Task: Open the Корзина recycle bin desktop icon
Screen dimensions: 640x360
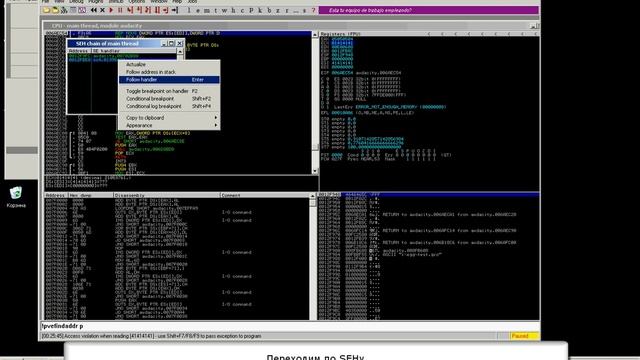Action: (16, 197)
